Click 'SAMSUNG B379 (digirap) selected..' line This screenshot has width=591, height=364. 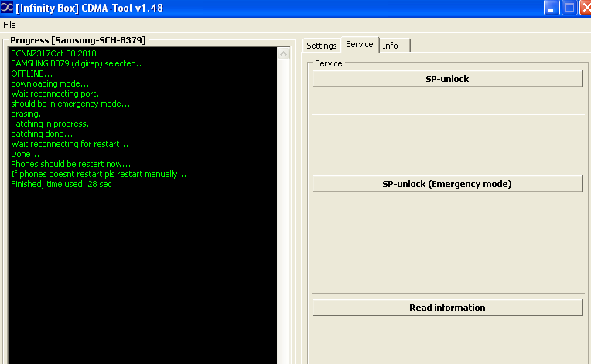coord(76,63)
